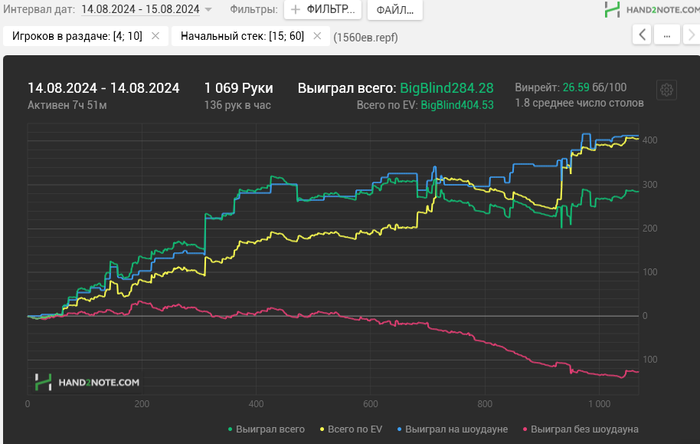Image resolution: width=700 pixels, height=444 pixels.
Task: Click the Интервал дат: label
Action: 39,9
